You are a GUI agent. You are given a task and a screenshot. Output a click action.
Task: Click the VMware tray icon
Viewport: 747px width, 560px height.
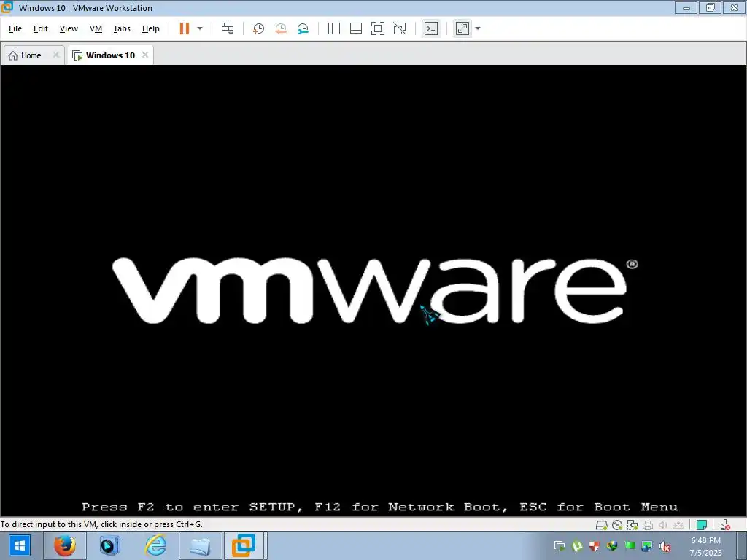point(560,546)
